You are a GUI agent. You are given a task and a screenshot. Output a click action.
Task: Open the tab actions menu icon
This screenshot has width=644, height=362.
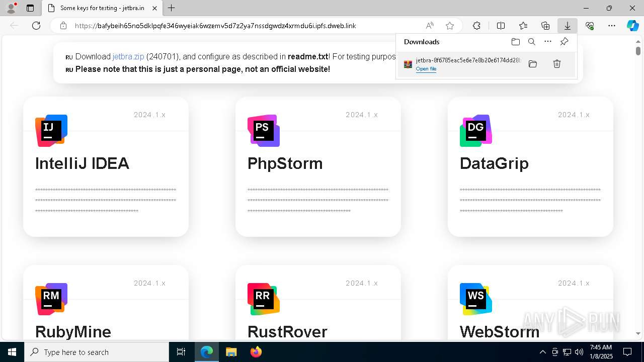pos(30,8)
